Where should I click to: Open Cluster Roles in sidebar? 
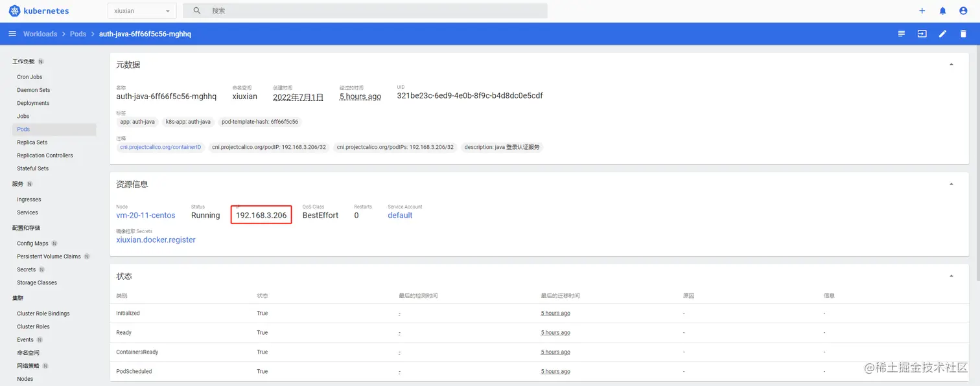33,326
